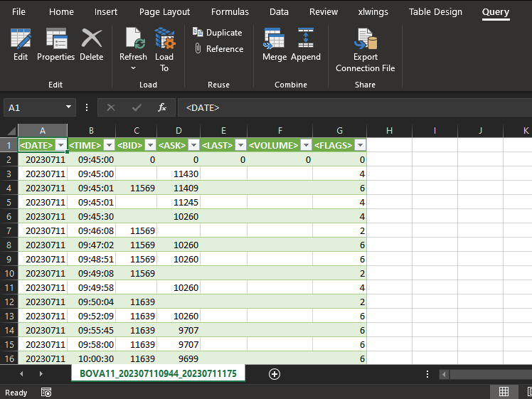
Task: Open the <VOLUME> column filter dropdown
Action: 306,145
